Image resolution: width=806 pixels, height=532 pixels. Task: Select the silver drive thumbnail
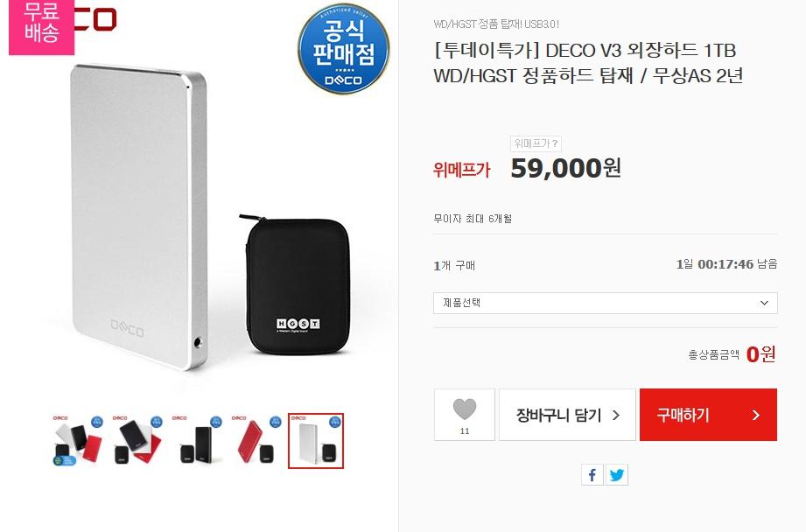pyautogui.click(x=316, y=441)
